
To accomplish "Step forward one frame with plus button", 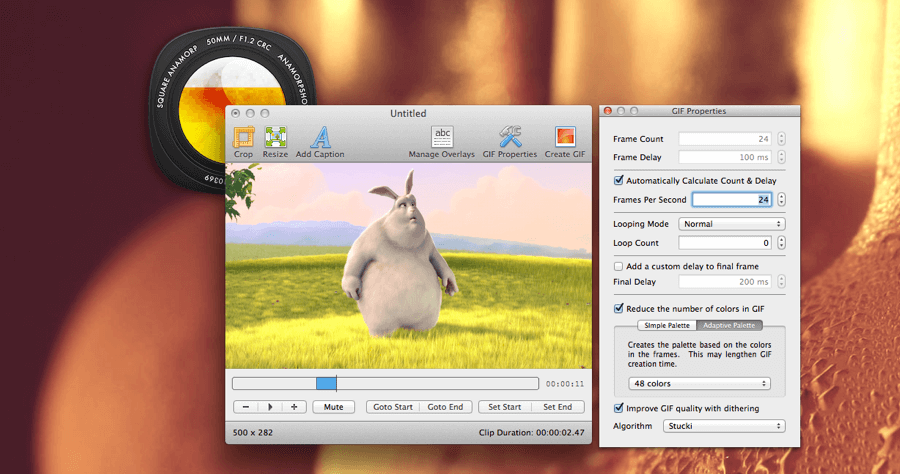I will (x=294, y=407).
